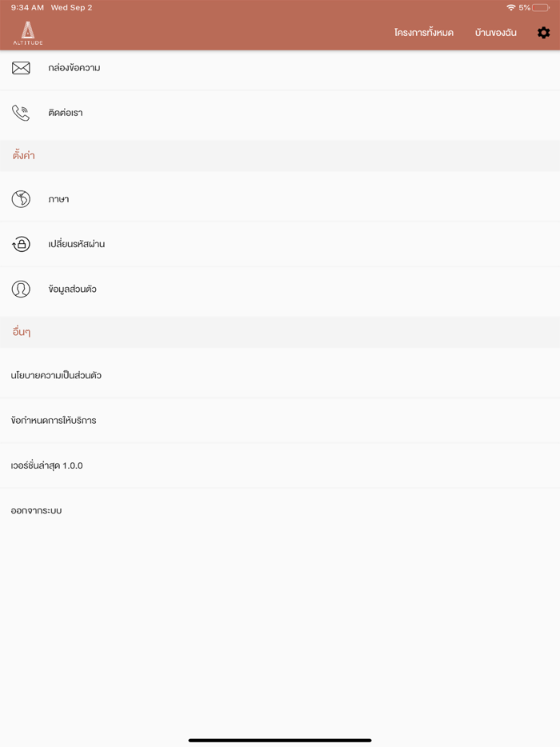Open ติดต่อเรา to contact the company
The height and width of the screenshot is (747, 560).
(x=64, y=112)
